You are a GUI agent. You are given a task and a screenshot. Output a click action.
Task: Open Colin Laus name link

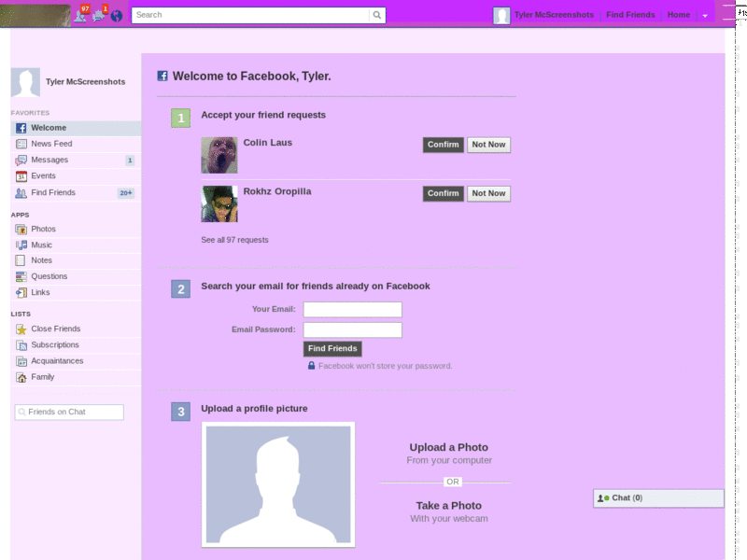pyautogui.click(x=268, y=143)
